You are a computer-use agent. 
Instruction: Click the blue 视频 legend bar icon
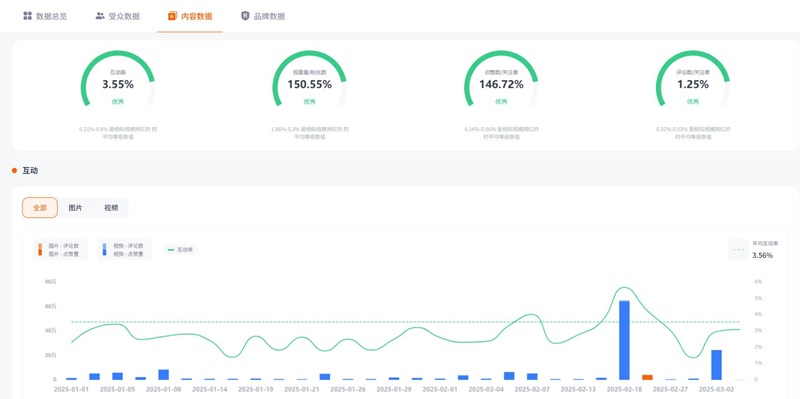tap(105, 250)
